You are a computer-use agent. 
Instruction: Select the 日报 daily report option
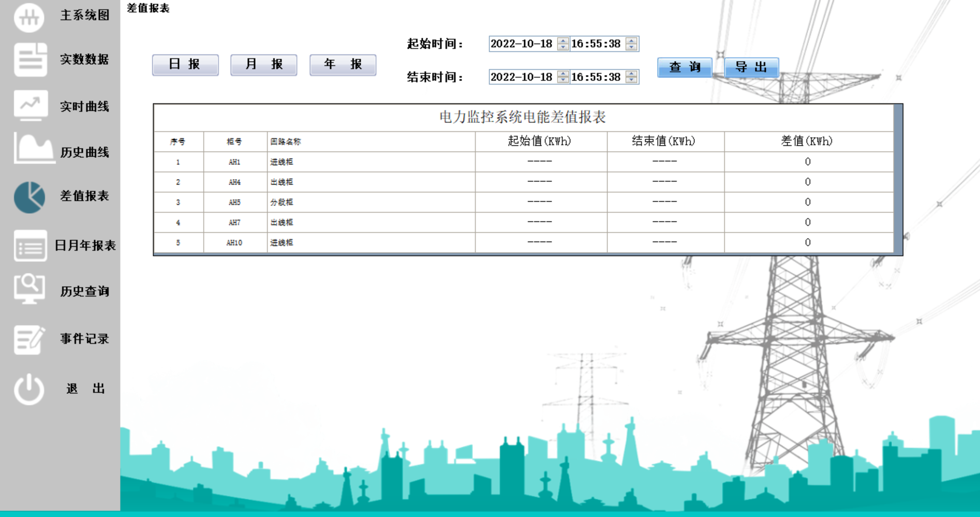click(185, 64)
